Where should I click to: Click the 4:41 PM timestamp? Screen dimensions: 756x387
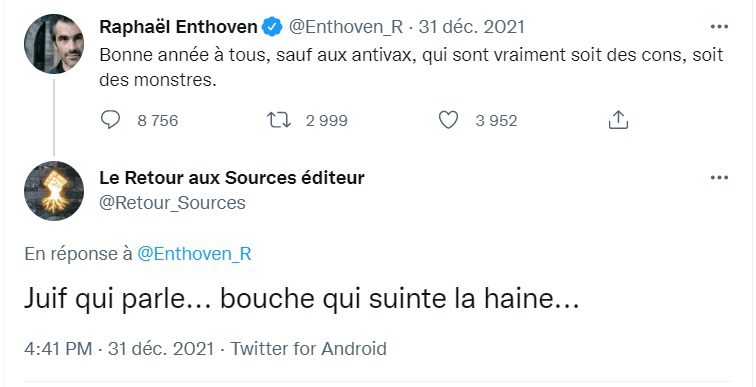click(58, 348)
